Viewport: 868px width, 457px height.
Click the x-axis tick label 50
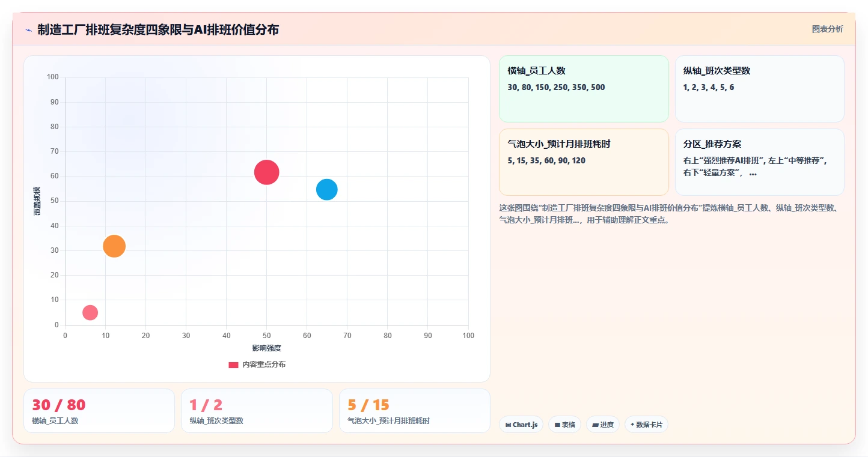pyautogui.click(x=266, y=336)
